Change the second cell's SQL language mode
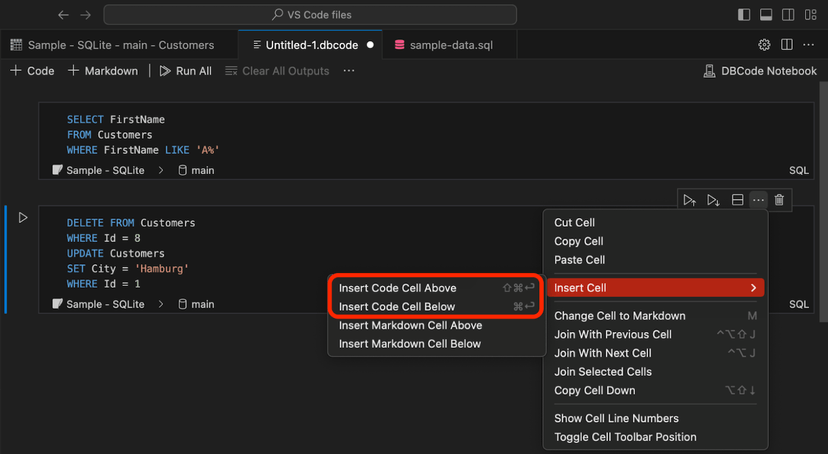828x454 pixels. click(798, 304)
